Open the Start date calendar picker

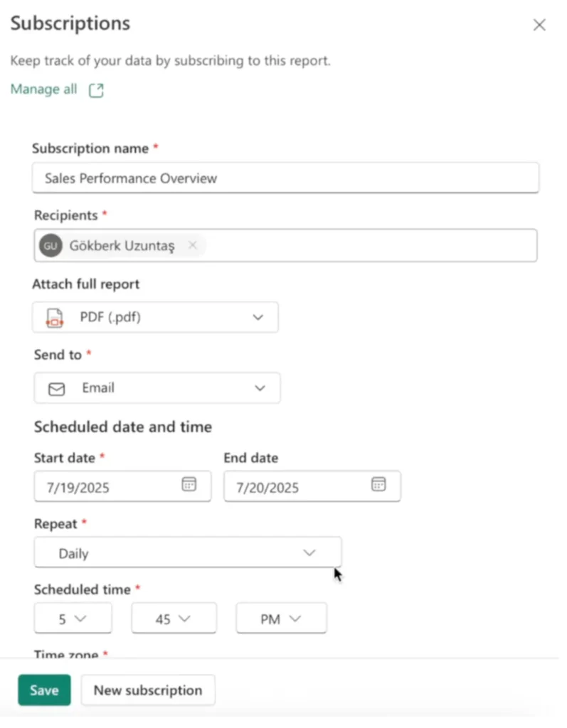pos(189,485)
